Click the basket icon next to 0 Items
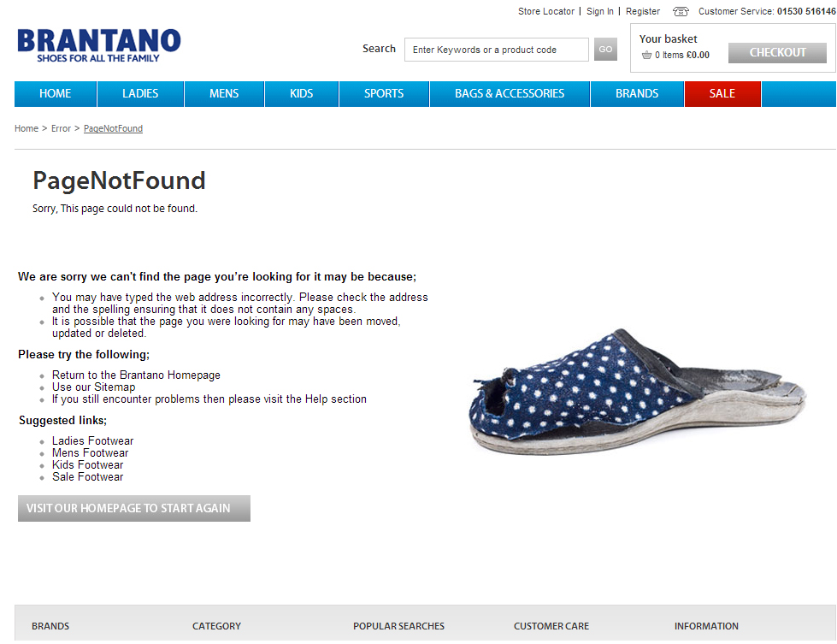Screen dimensions: 837x644 [x=646, y=55]
